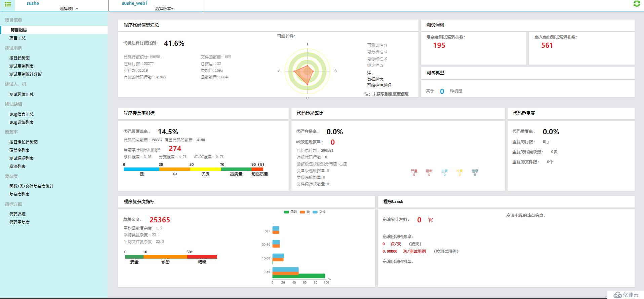Screen dimensions: 644x299
Task: Click 文件的数目:1085 text
Action: click(216, 57)
